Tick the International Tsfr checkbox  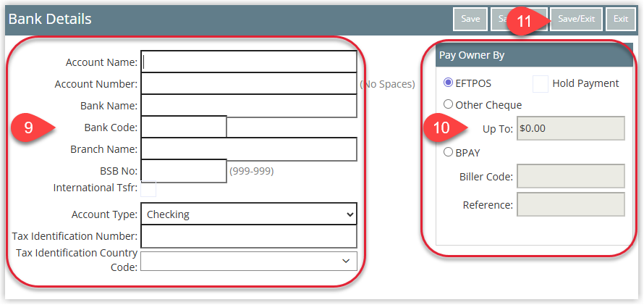click(x=148, y=189)
